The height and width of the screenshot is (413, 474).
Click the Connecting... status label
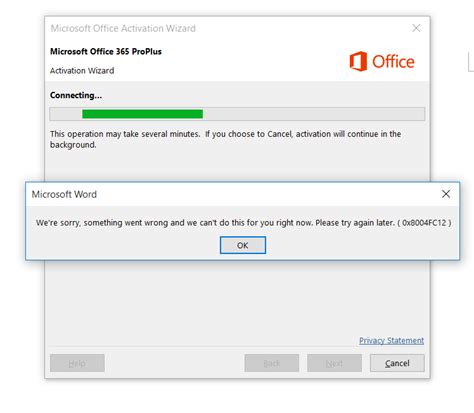(x=76, y=95)
